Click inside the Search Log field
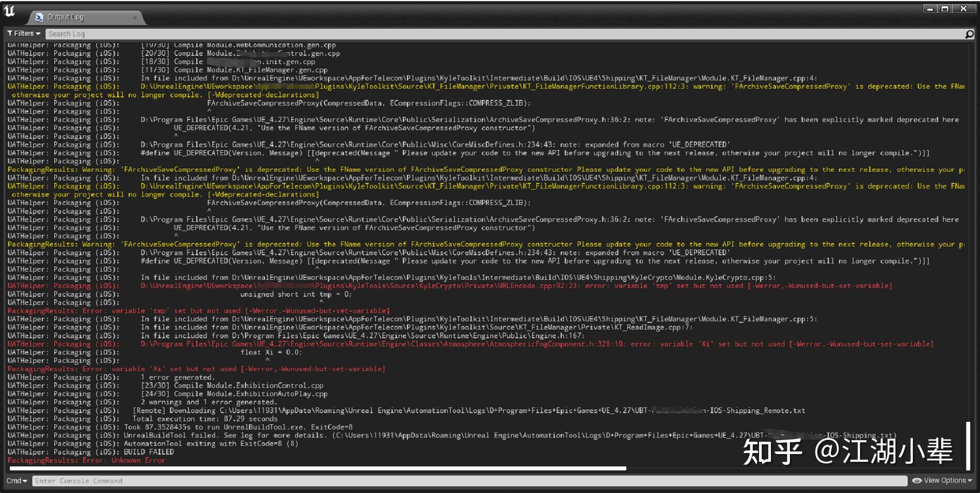980x493 pixels. [x=205, y=33]
